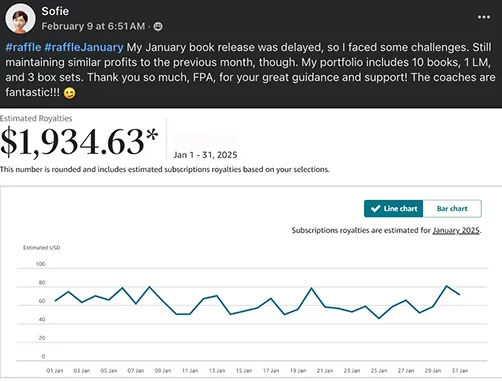
Task: Click the $1,934.63 estimated royalties amount
Action: point(79,142)
